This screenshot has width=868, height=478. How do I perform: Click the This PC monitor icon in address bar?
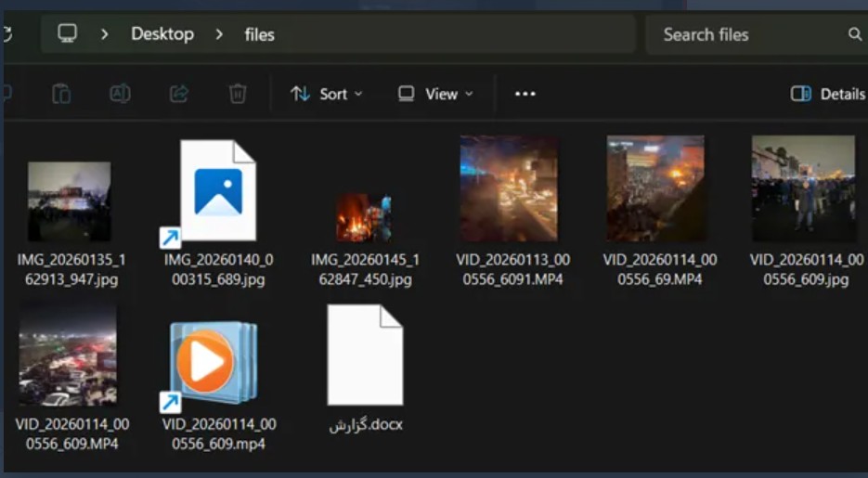point(67,34)
